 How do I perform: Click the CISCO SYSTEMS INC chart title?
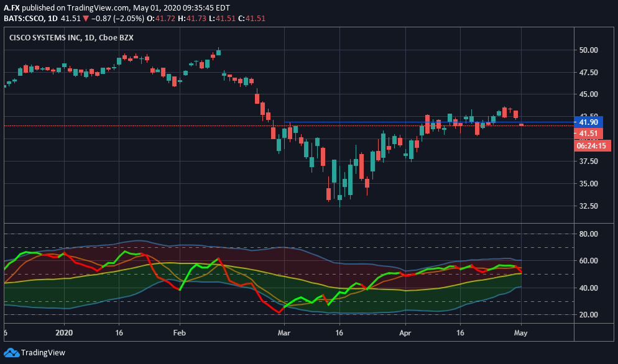click(71, 38)
